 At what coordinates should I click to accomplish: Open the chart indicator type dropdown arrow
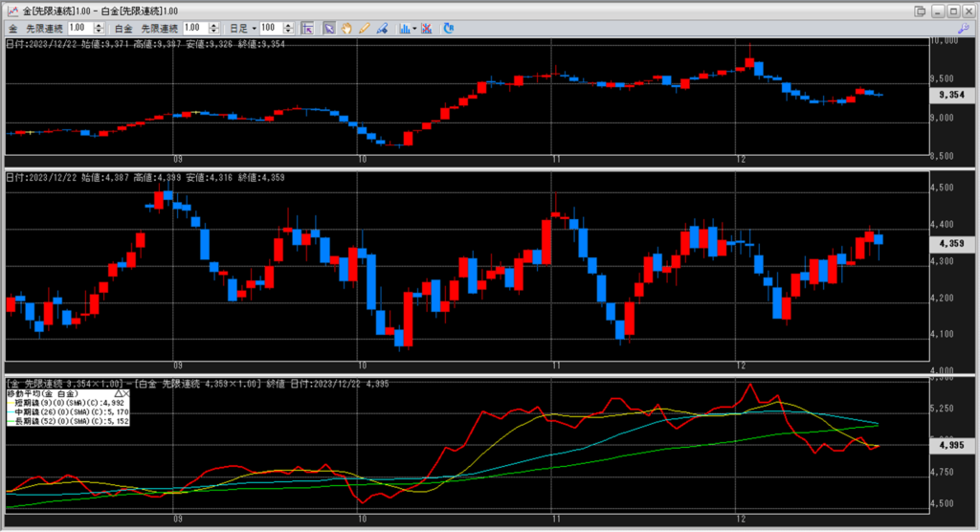coord(413,29)
